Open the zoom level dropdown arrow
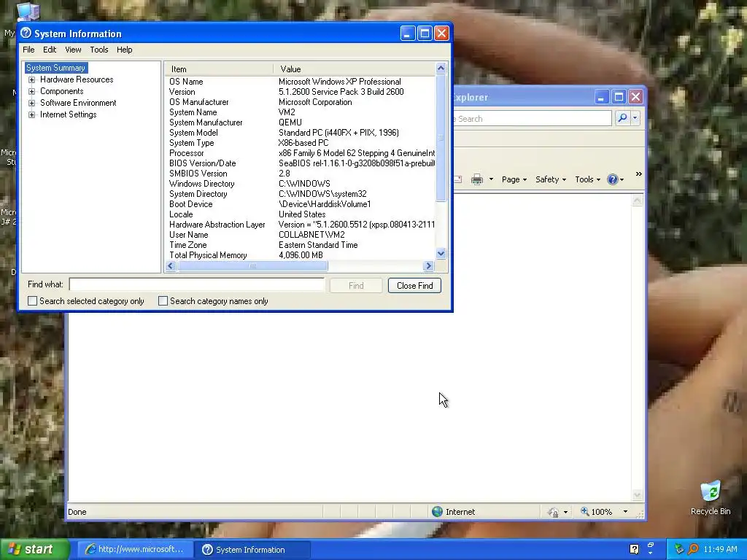 [625, 512]
